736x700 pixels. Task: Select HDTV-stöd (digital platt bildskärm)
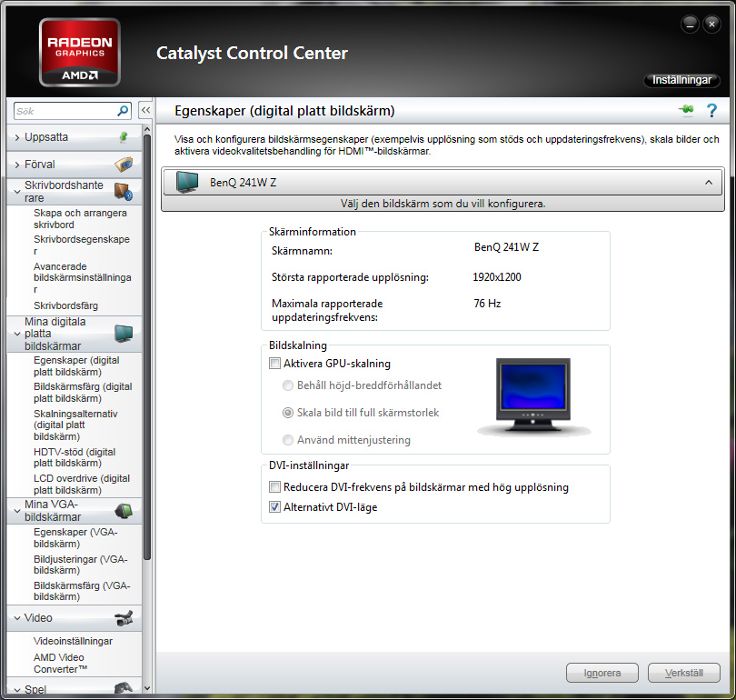(x=75, y=457)
